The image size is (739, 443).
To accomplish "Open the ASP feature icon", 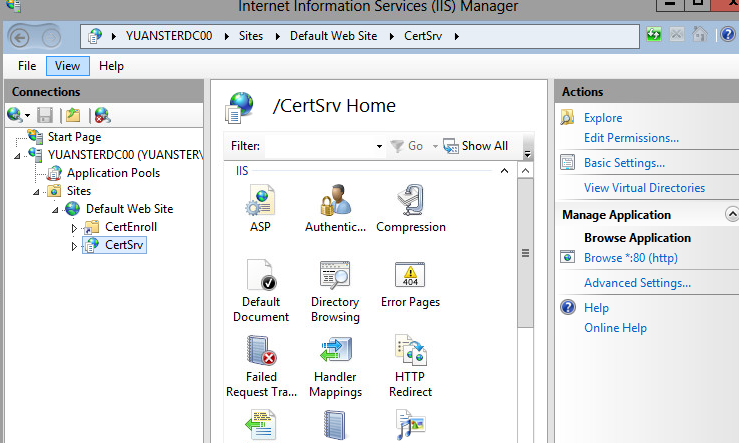I will click(x=260, y=209).
